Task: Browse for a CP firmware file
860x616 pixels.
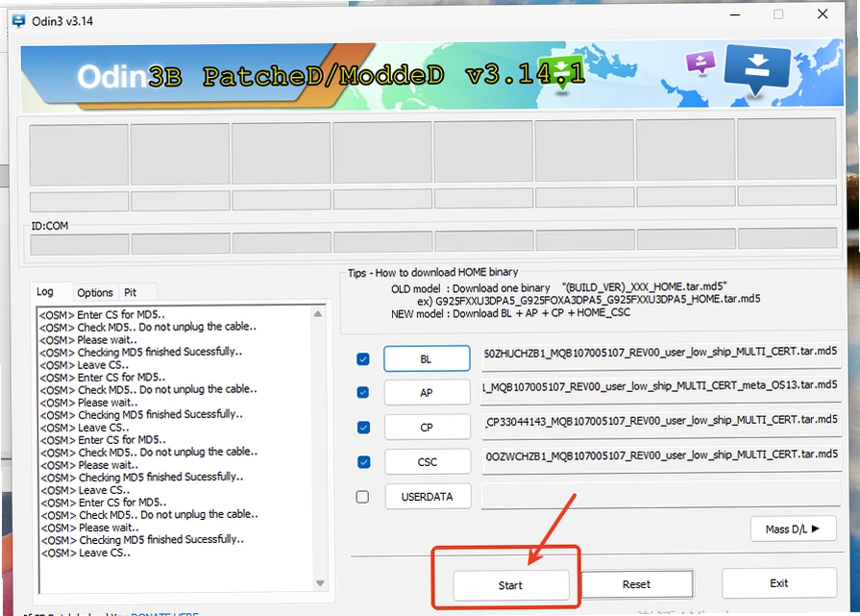Action: [x=428, y=428]
